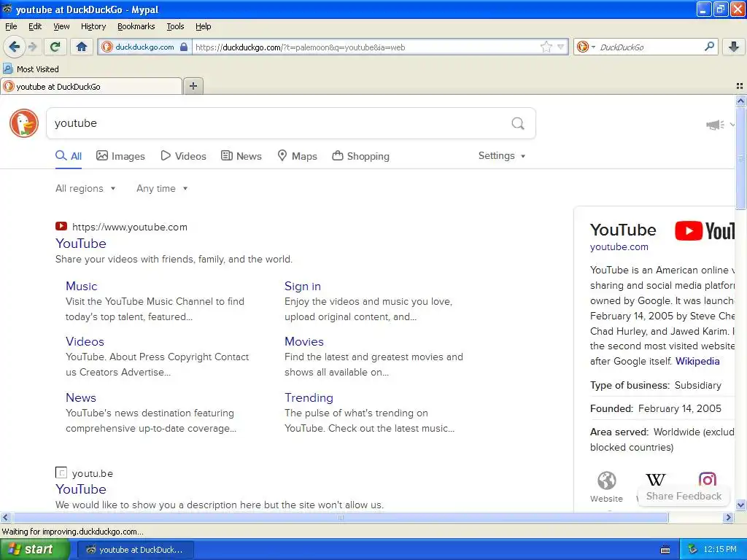Expand the All regions filter
The height and width of the screenshot is (560, 747).
pos(85,188)
